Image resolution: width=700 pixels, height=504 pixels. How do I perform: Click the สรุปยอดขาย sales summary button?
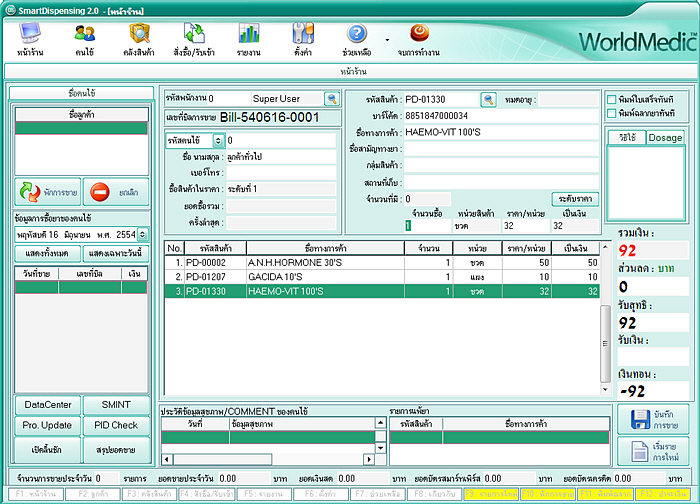(x=116, y=450)
